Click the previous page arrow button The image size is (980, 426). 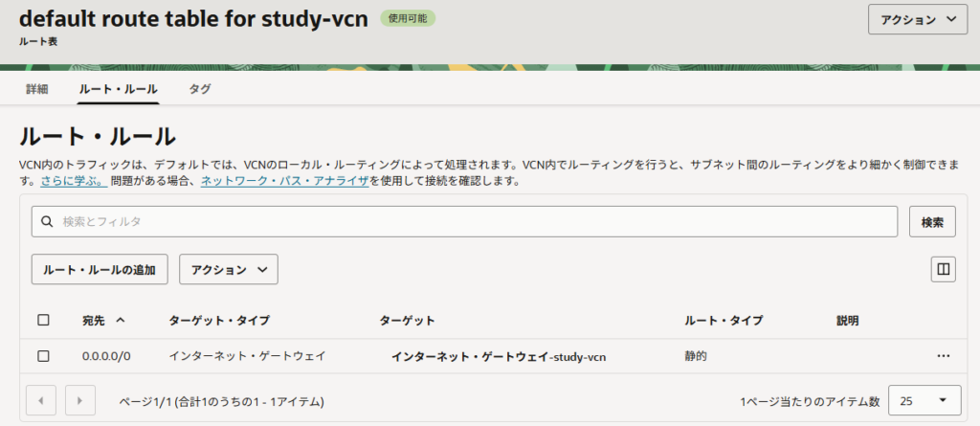point(42,400)
